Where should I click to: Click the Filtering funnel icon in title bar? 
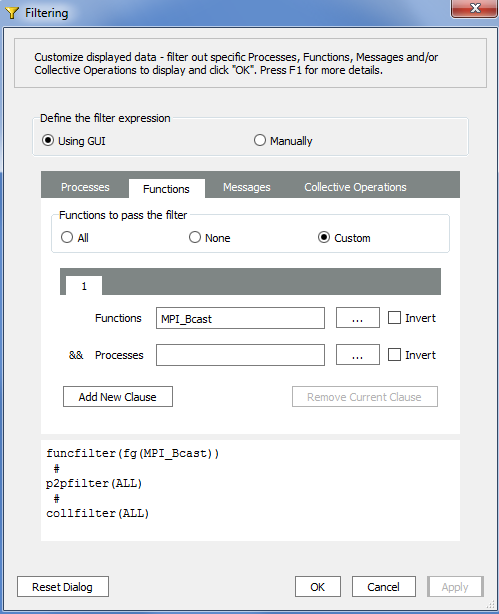click(x=12, y=13)
